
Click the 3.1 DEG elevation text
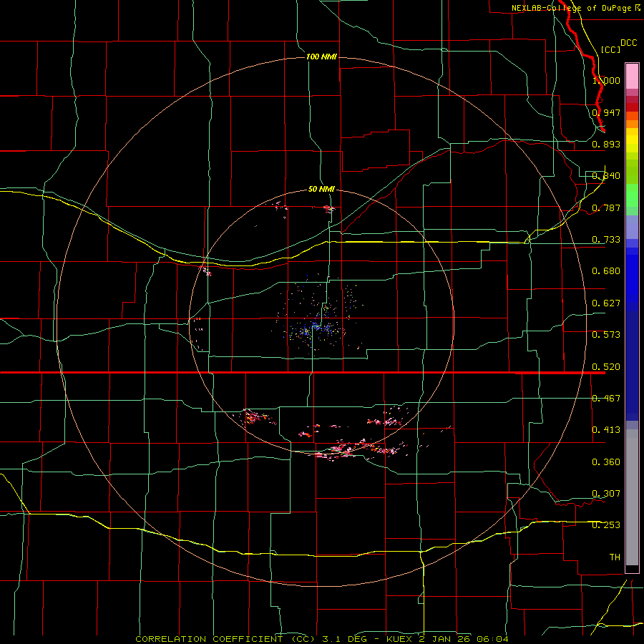344,639
